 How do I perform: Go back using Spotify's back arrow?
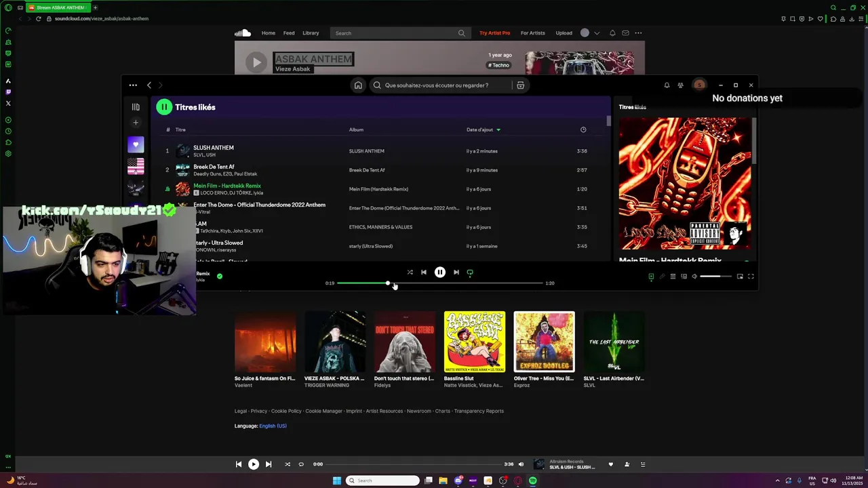(149, 85)
